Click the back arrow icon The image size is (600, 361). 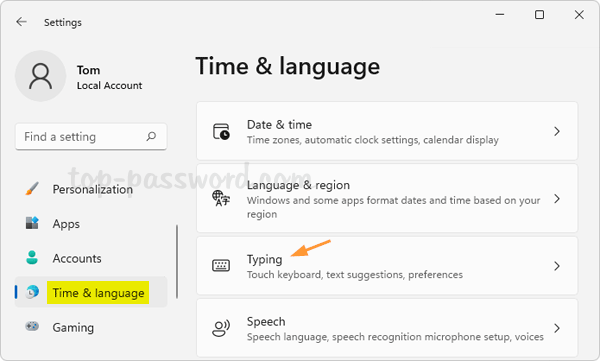pyautogui.click(x=21, y=22)
